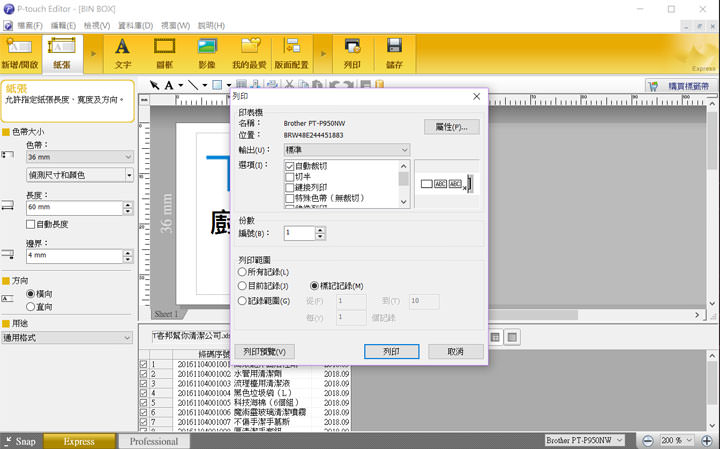This screenshot has width=720, height=449.
Task: Open the 通用格式 purpose dropdown
Action: [67, 338]
